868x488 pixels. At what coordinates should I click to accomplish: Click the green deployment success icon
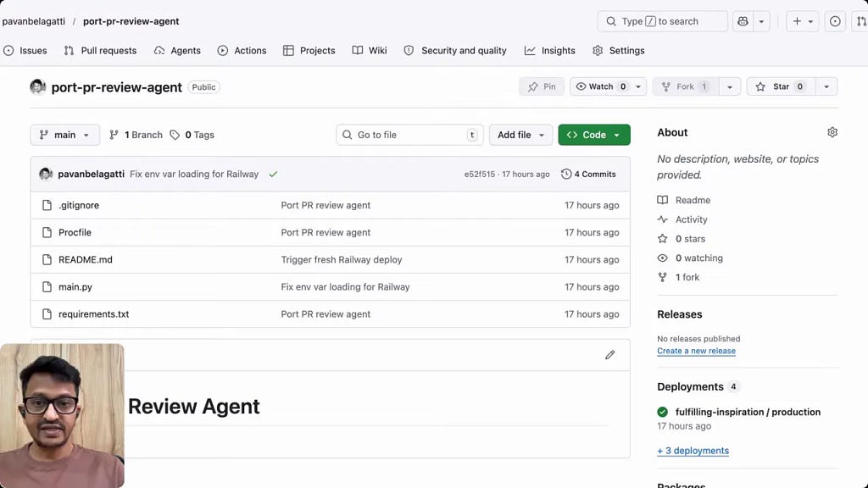click(x=662, y=413)
